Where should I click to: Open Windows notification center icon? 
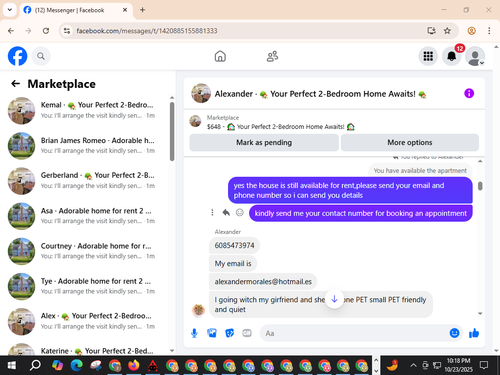pos(484,365)
